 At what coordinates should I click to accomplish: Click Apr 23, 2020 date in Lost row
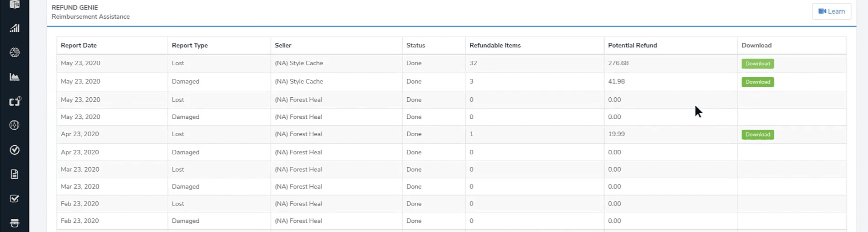[x=80, y=134]
